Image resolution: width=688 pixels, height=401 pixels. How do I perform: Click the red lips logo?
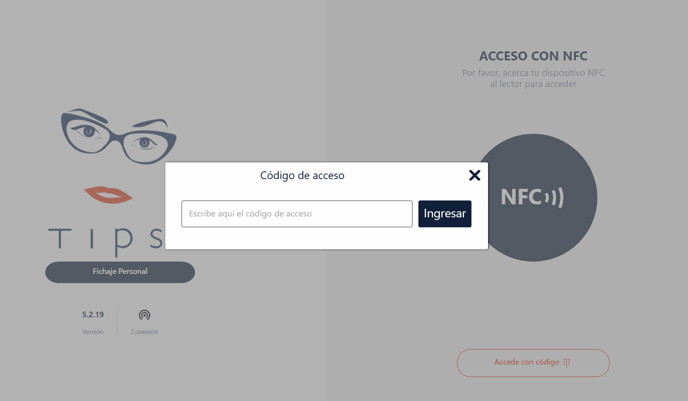coord(108,194)
